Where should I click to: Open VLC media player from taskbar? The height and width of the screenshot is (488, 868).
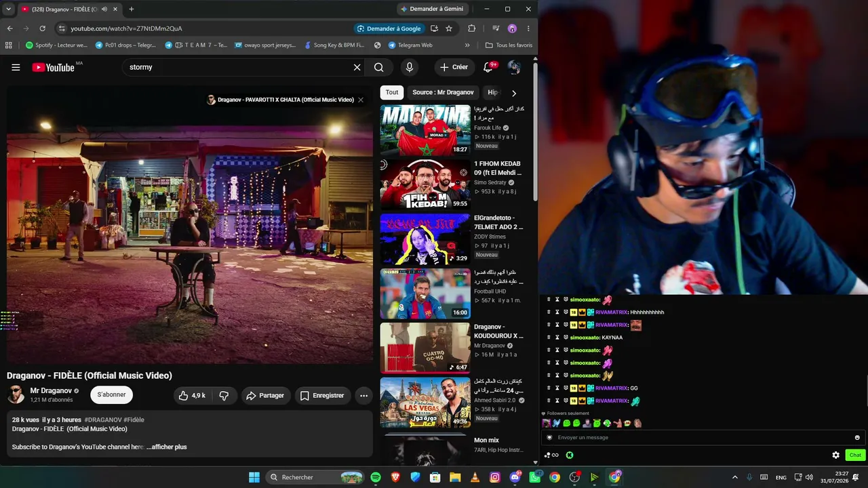tap(475, 477)
